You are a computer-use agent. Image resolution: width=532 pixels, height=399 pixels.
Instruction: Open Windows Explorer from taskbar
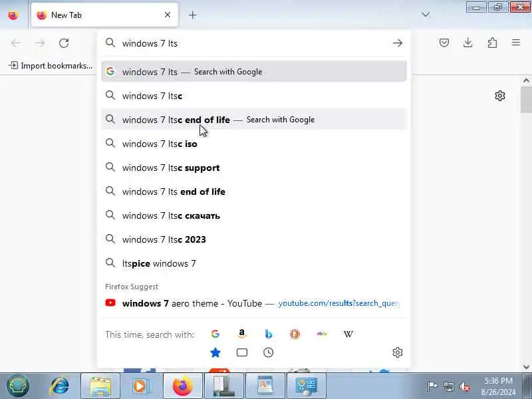pos(100,386)
